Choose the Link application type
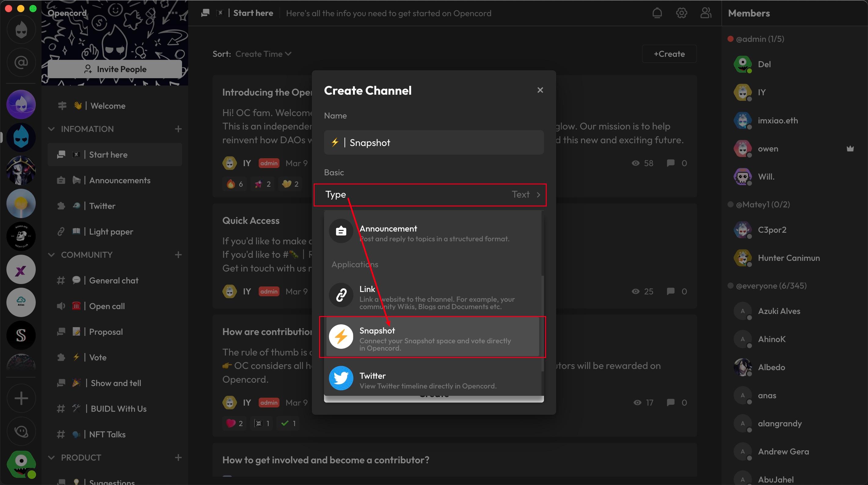The width and height of the screenshot is (868, 485). (x=433, y=295)
